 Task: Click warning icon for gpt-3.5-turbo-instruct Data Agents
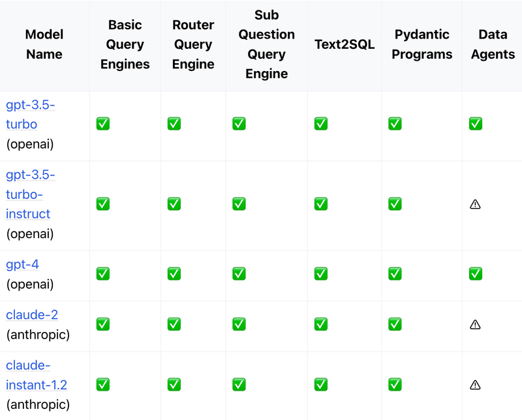click(475, 204)
